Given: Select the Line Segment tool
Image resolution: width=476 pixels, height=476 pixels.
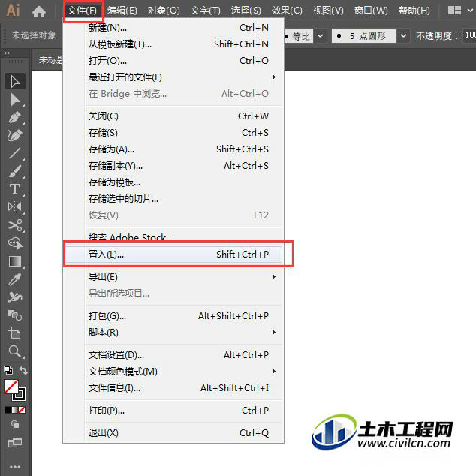Looking at the screenshot, I should [15, 153].
